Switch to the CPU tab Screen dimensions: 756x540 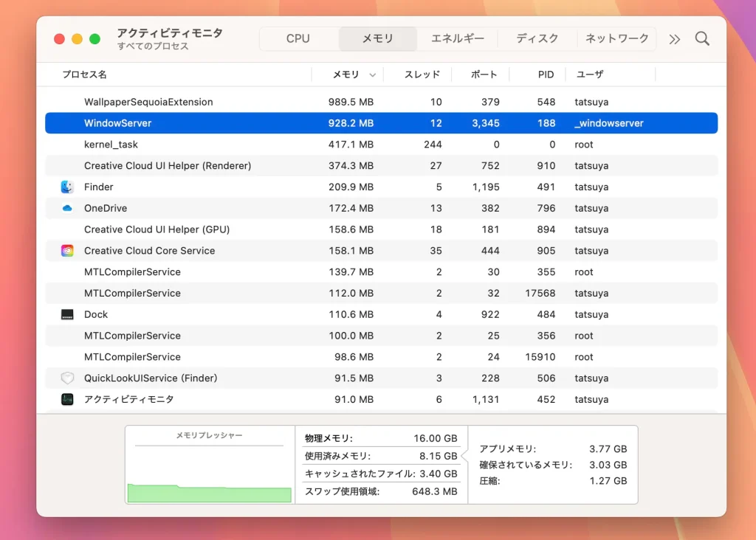(x=298, y=38)
